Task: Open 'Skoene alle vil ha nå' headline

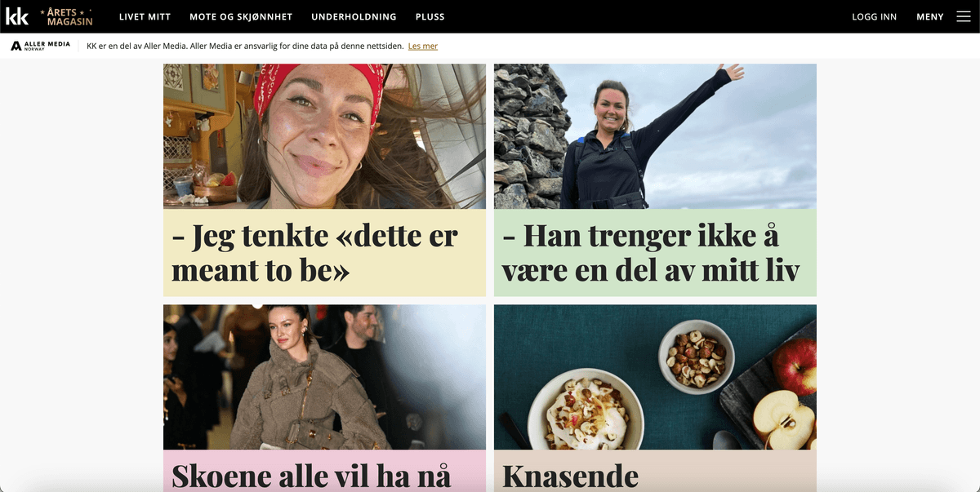Action: (311, 476)
